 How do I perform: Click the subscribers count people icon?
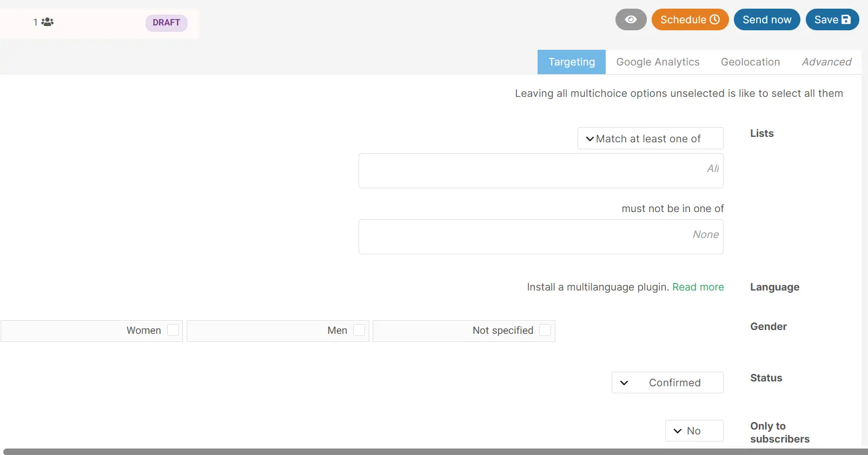pos(48,22)
